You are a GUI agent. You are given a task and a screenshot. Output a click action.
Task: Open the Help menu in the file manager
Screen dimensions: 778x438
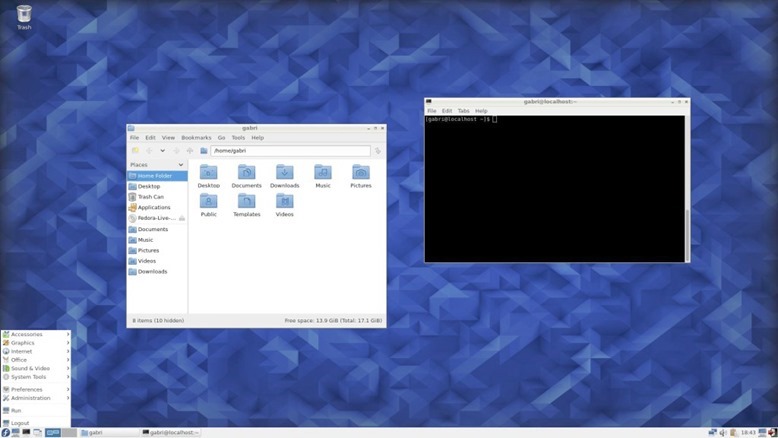coord(258,137)
